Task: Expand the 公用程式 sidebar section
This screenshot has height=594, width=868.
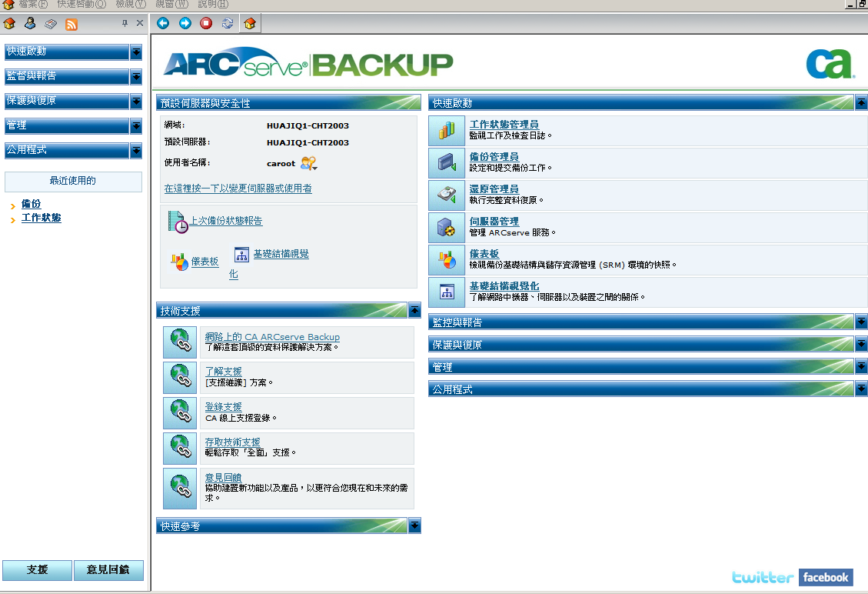Action: (138, 151)
